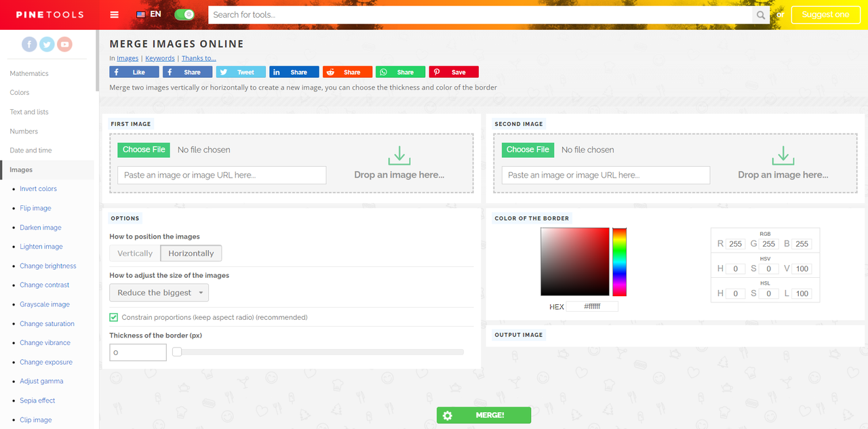This screenshot has width=868, height=429.
Task: Open PineTools YouTube page icon
Action: tap(64, 45)
